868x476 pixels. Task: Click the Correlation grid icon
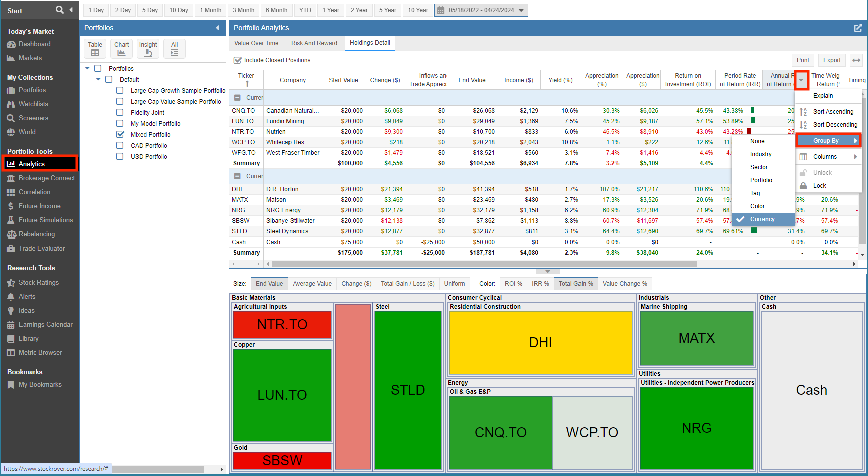pyautogui.click(x=11, y=192)
